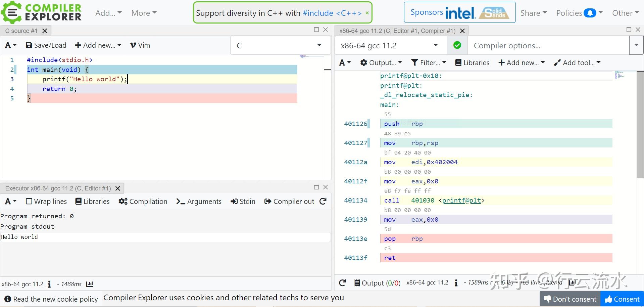Toggle the Wrap lines checkbox

pyautogui.click(x=29, y=202)
